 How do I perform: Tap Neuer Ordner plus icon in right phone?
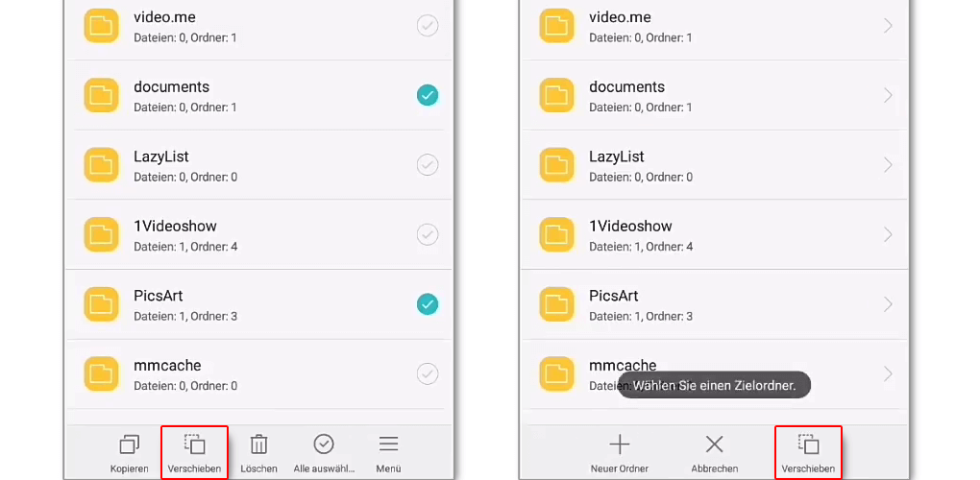[x=620, y=444]
